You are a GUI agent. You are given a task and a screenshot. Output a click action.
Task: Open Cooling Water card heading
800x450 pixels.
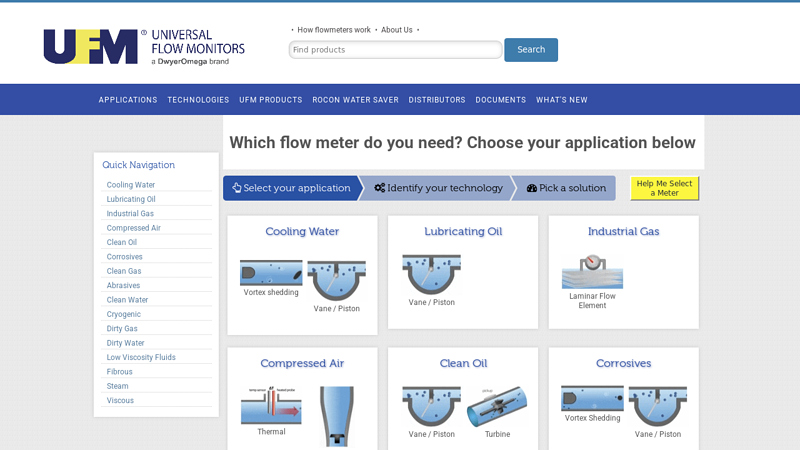pyautogui.click(x=302, y=232)
